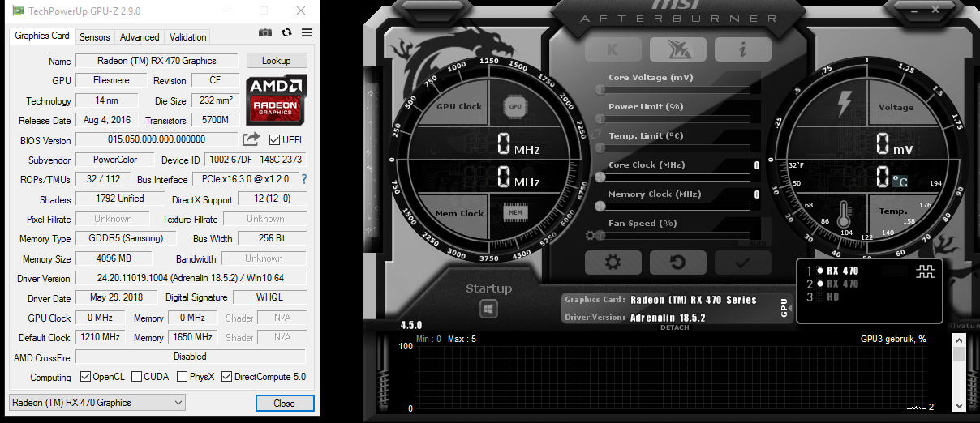Click the Power Limit slider

(x=674, y=118)
